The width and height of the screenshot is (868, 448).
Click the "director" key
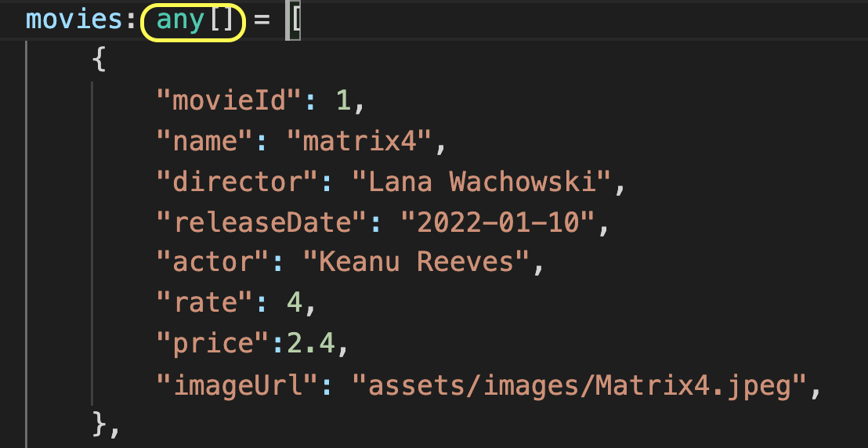coord(237,182)
